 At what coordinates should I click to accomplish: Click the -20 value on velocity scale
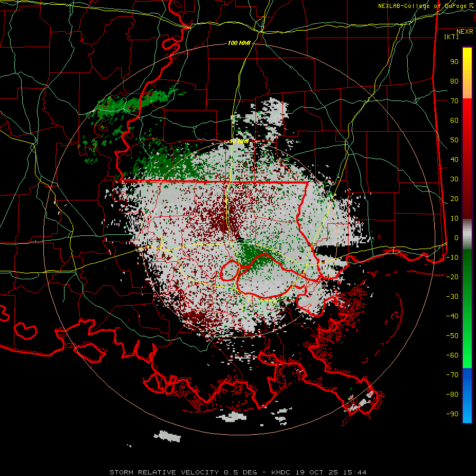pyautogui.click(x=452, y=277)
